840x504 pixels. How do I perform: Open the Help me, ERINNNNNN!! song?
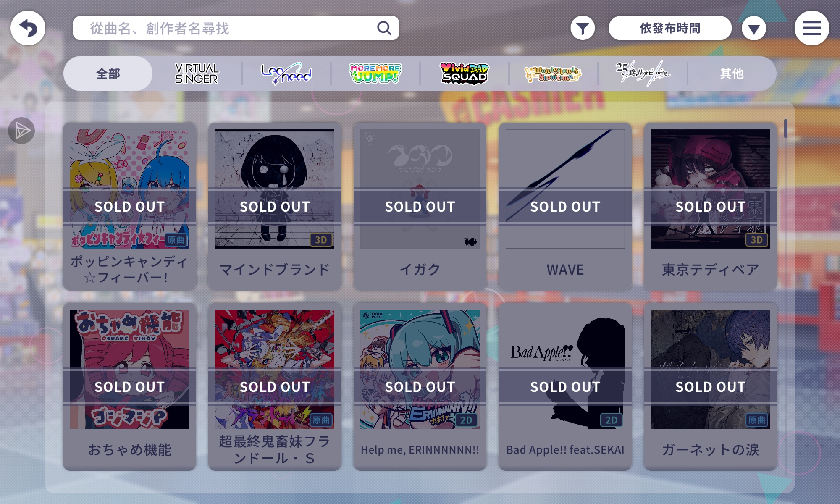[420, 387]
